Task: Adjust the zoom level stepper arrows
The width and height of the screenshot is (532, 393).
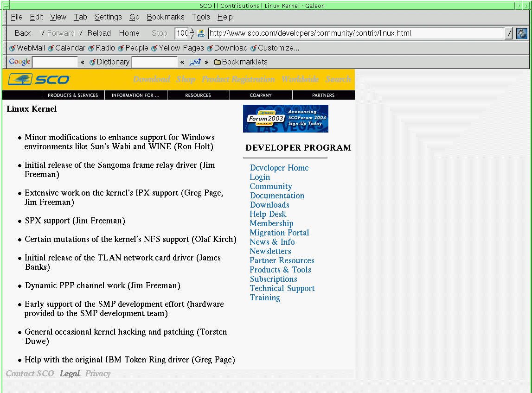Action: pyautogui.click(x=192, y=33)
